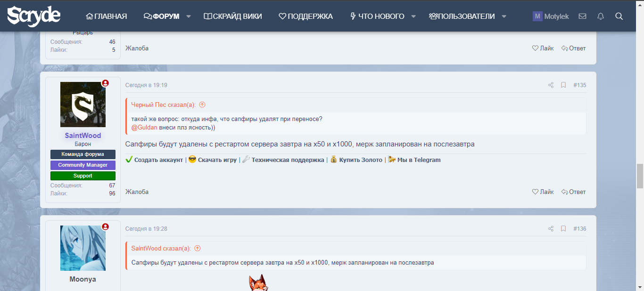
Task: Open the notifications bell icon
Action: click(x=600, y=16)
